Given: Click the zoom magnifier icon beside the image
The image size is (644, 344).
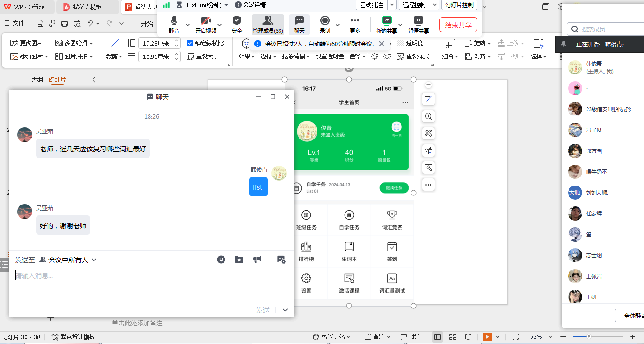Looking at the screenshot, I should 429,116.
